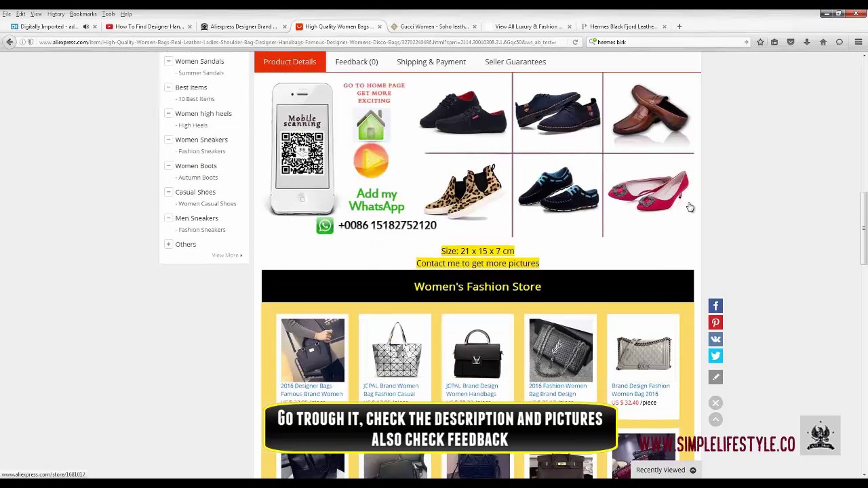The height and width of the screenshot is (488, 868).
Task: Share page on Facebook
Action: (715, 306)
